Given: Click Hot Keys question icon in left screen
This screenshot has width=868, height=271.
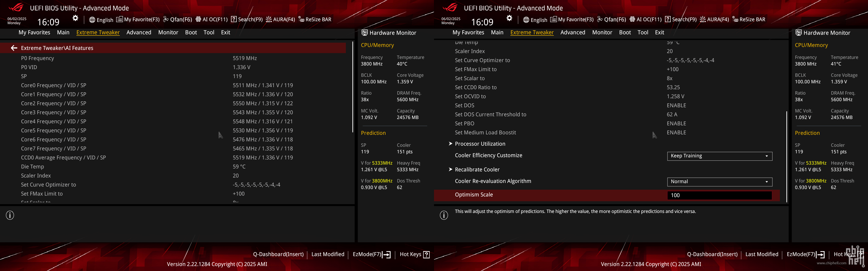Looking at the screenshot, I should tap(426, 255).
